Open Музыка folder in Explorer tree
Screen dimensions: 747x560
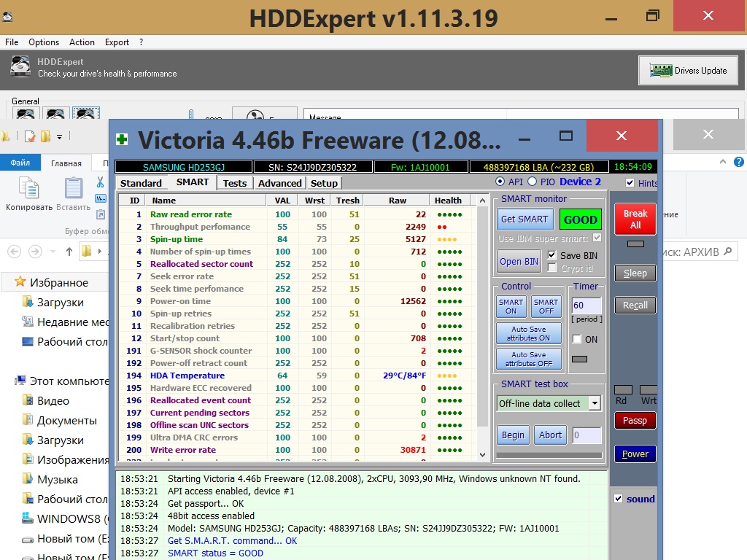pyautogui.click(x=50, y=480)
